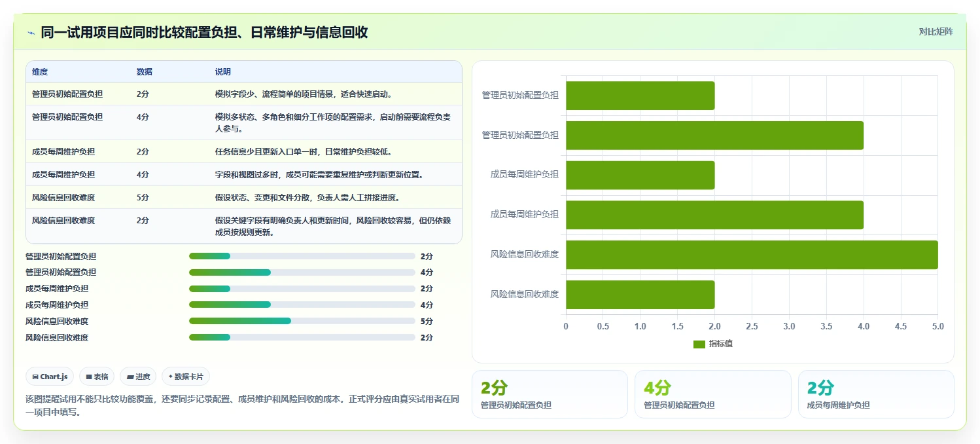Click the 5分 cell in the table
This screenshot has height=444, width=980.
click(x=143, y=198)
